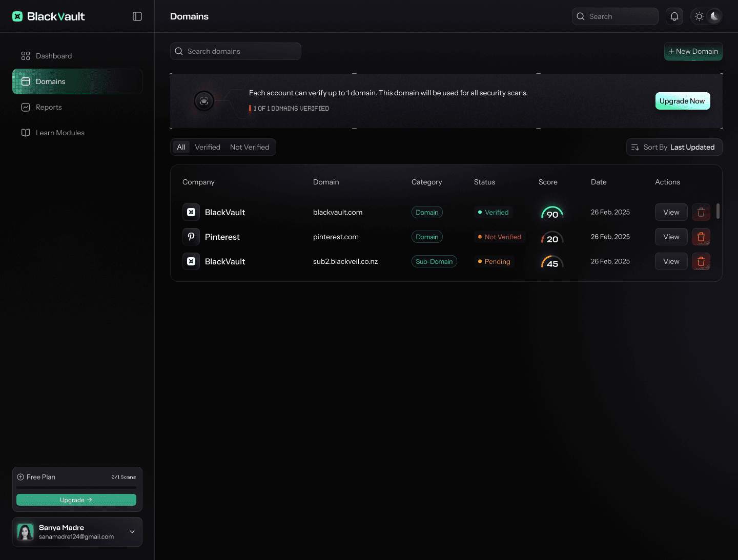Open the Sort By Last Updated dropdown
Screen dimensions: 738x560
tap(674, 147)
